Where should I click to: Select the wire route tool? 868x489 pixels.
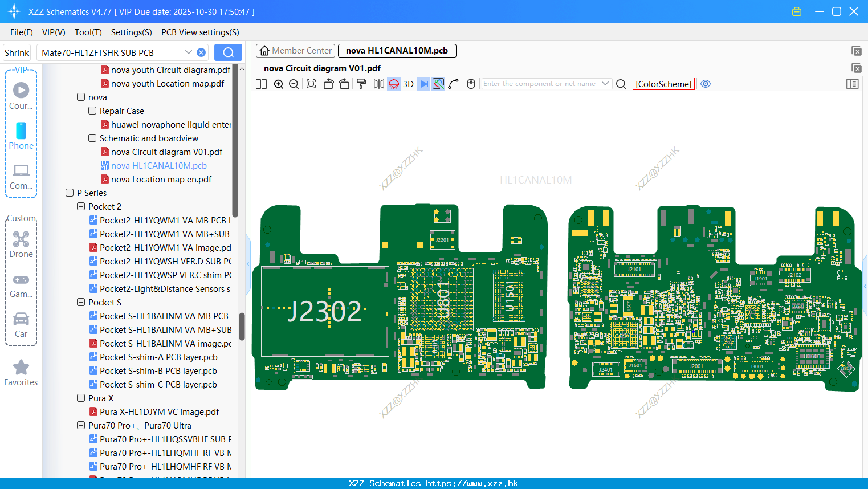click(x=454, y=84)
